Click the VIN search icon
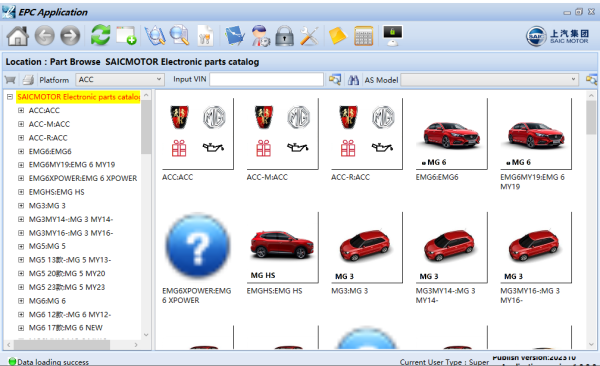The height and width of the screenshot is (366, 600). click(x=335, y=80)
